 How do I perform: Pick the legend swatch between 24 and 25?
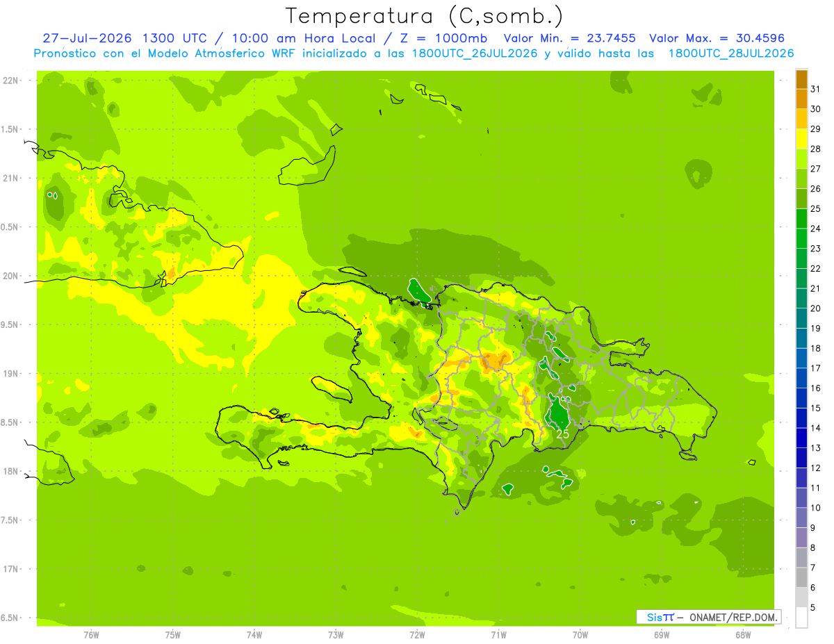(x=801, y=219)
